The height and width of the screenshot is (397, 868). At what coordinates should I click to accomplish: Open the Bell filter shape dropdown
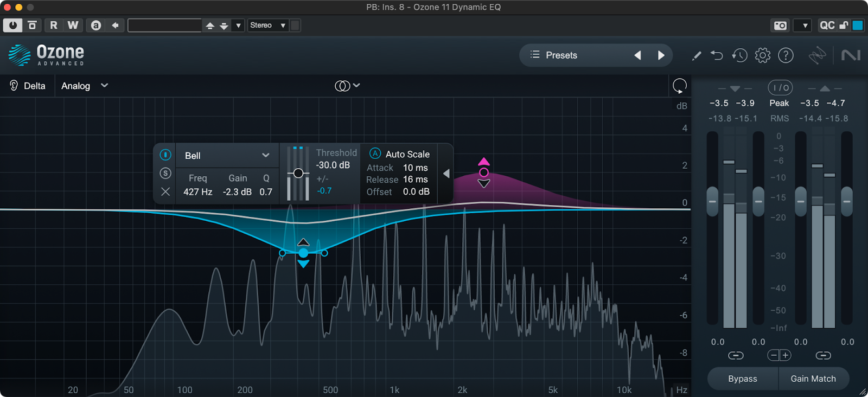click(x=227, y=156)
